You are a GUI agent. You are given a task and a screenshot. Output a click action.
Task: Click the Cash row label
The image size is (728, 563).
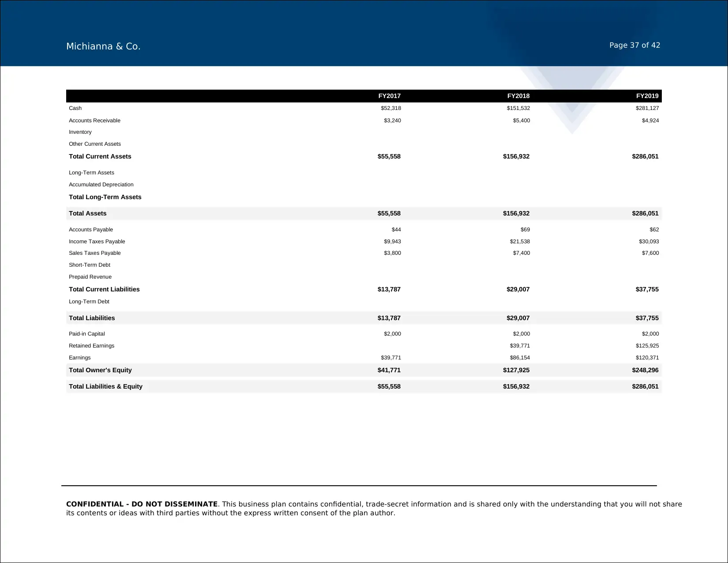point(75,108)
